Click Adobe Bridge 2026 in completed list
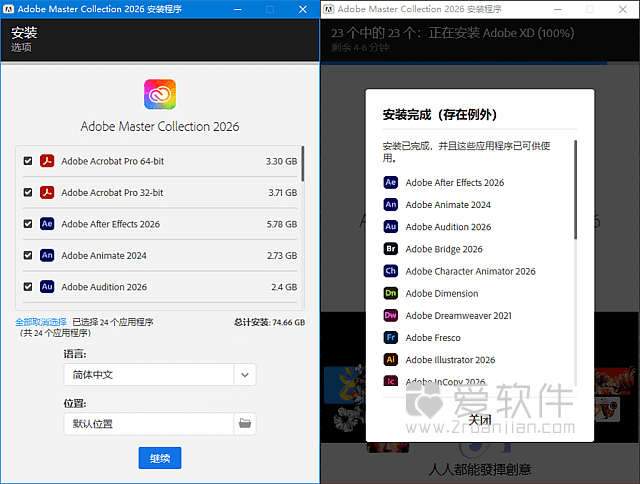 coord(444,249)
